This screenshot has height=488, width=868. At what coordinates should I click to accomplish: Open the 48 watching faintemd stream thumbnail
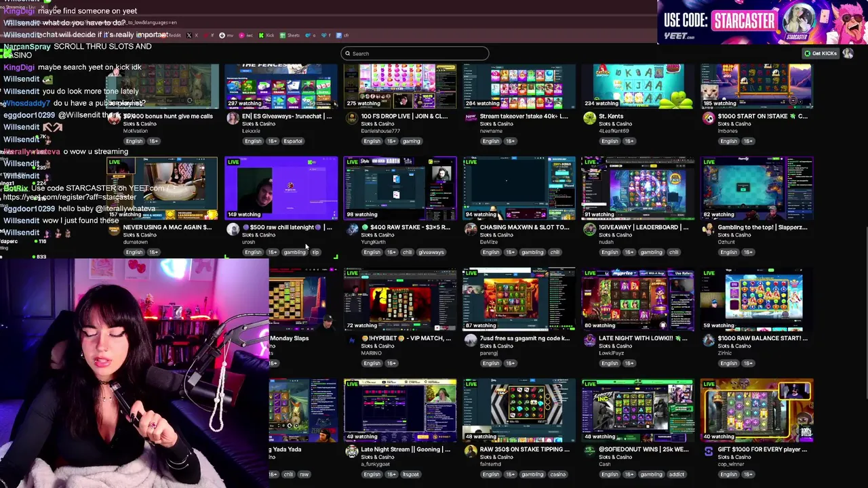click(519, 410)
